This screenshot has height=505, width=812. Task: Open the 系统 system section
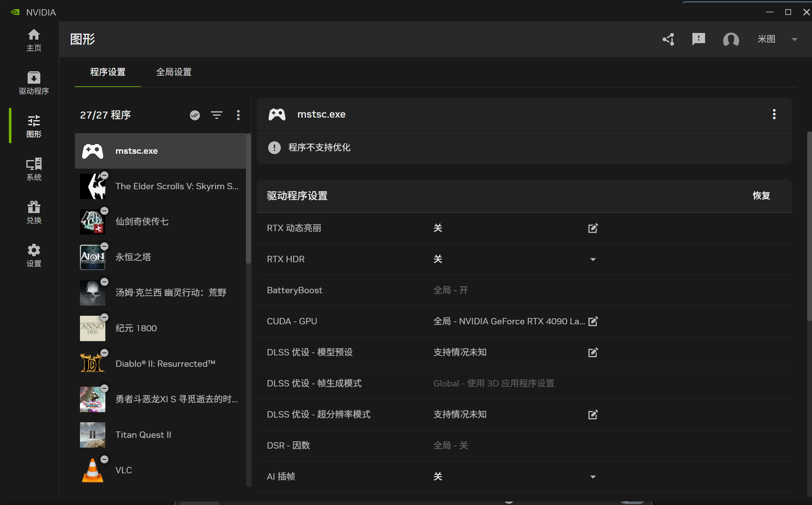(34, 169)
